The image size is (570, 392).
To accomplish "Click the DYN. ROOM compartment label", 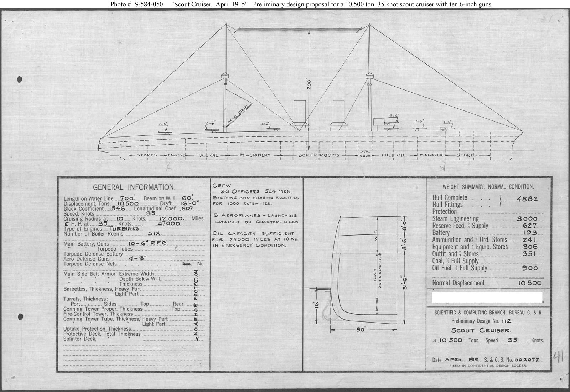I will (365, 154).
